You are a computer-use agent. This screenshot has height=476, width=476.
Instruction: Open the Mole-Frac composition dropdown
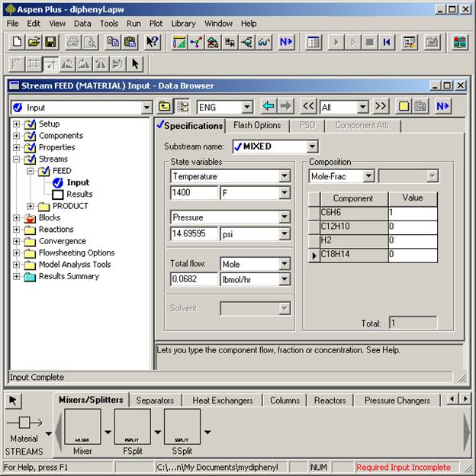368,176
